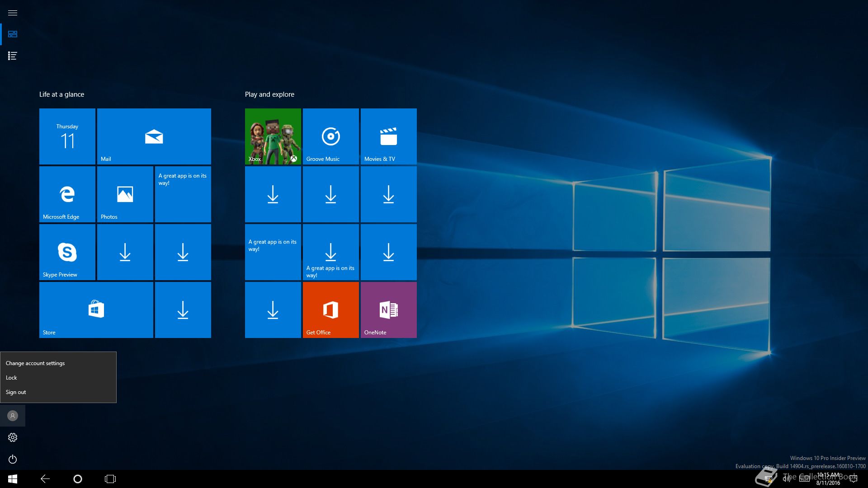Select Change account settings from the menu
The width and height of the screenshot is (868, 488).
point(58,363)
